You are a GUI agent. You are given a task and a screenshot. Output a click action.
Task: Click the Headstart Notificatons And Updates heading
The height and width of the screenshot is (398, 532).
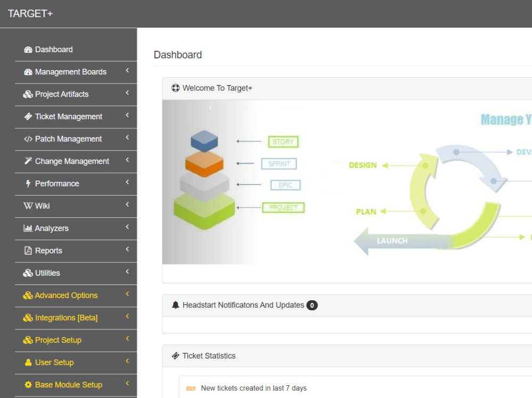click(243, 305)
